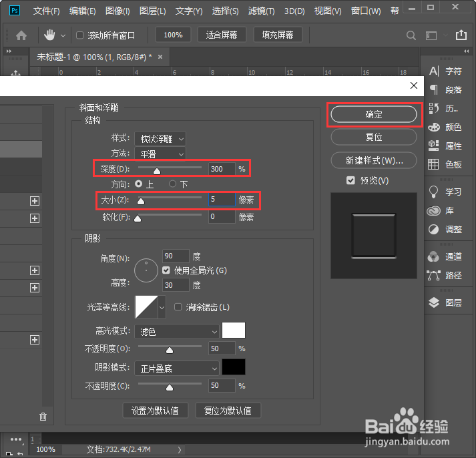Viewport: 476px width, 458px height.
Task: Click the trash delete effect icon
Action: [x=43, y=417]
